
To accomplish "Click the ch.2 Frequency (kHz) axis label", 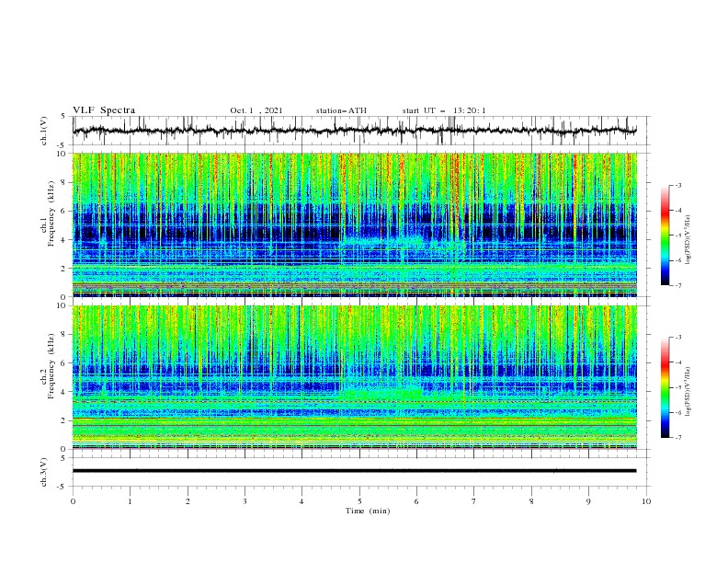I will tap(48, 366).
